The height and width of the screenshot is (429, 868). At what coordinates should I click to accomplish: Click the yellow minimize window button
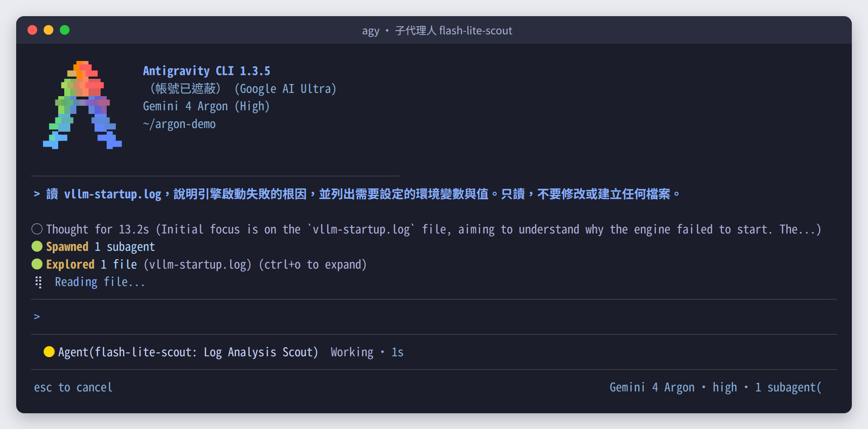tap(48, 30)
